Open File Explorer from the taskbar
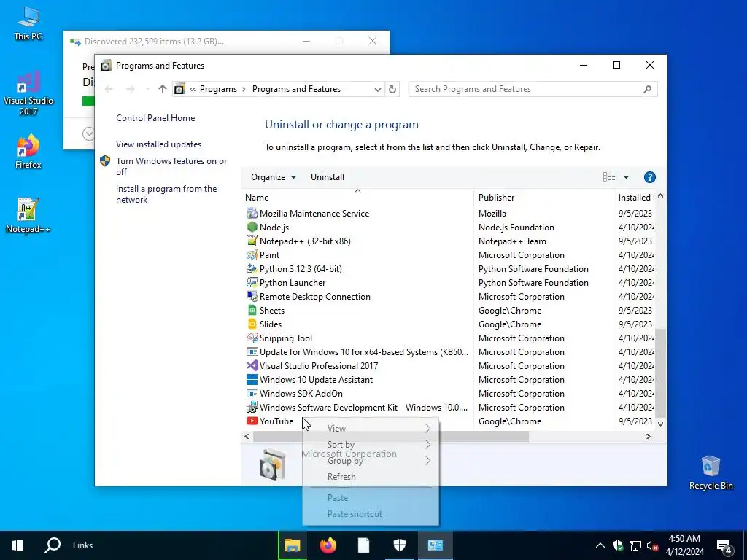Viewport: 747px width, 560px height. 292,545
